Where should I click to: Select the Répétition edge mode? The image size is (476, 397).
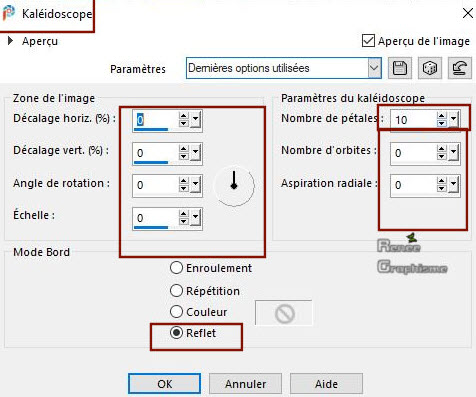tap(176, 291)
